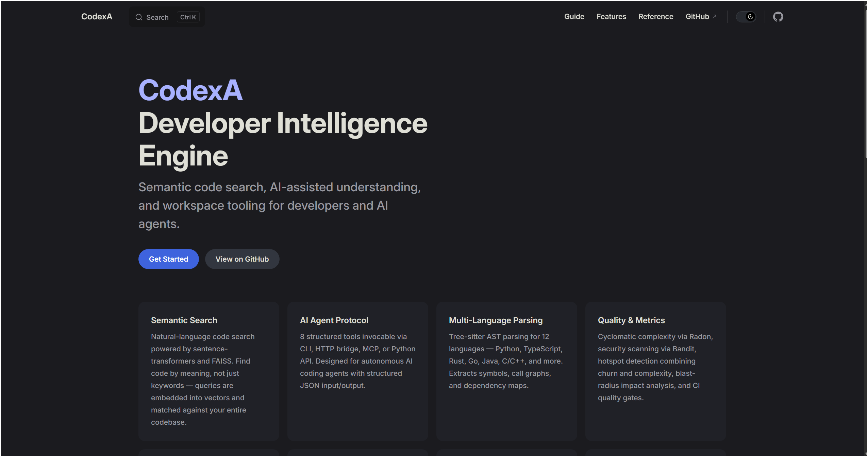Viewport: 868px width, 457px height.
Task: Click the moon icon inside the theme switch
Action: pos(750,17)
